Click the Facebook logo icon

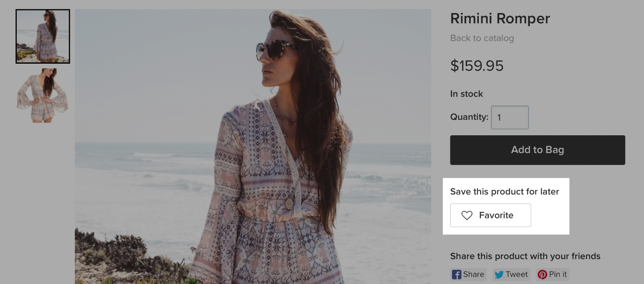tap(457, 275)
